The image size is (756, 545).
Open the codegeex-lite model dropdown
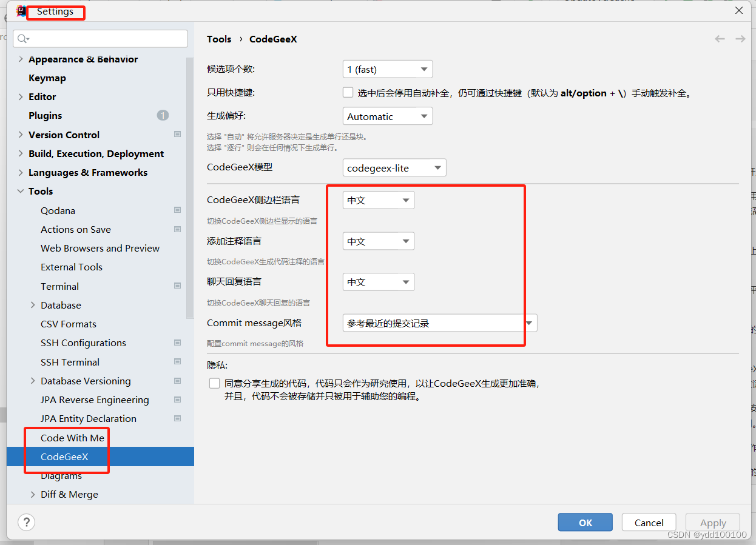pyautogui.click(x=394, y=168)
